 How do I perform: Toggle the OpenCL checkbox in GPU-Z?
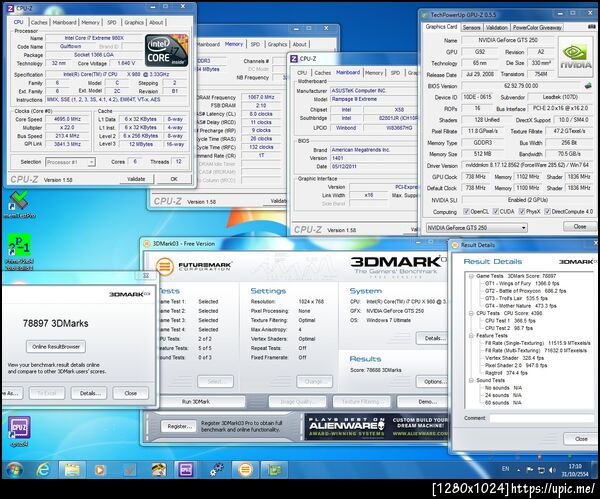[466, 211]
